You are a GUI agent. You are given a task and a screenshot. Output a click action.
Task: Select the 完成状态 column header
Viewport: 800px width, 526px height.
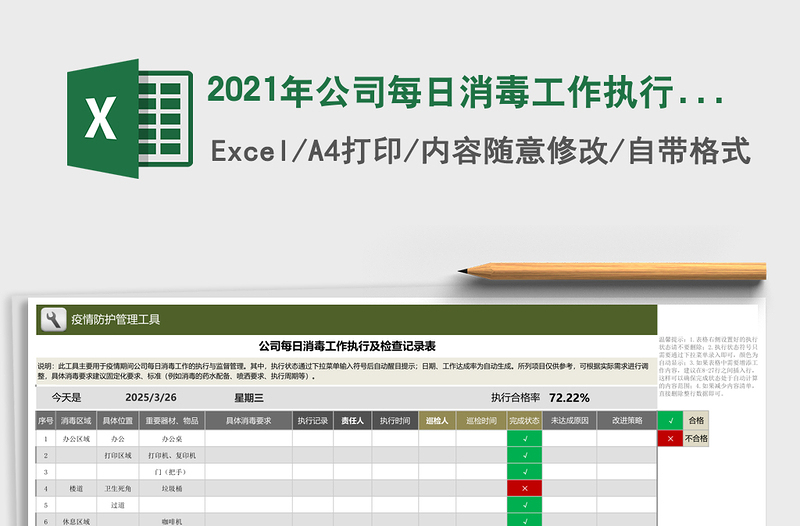(524, 421)
